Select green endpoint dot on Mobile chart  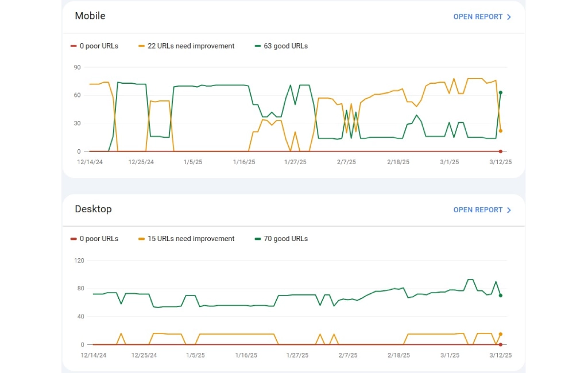[x=501, y=92]
